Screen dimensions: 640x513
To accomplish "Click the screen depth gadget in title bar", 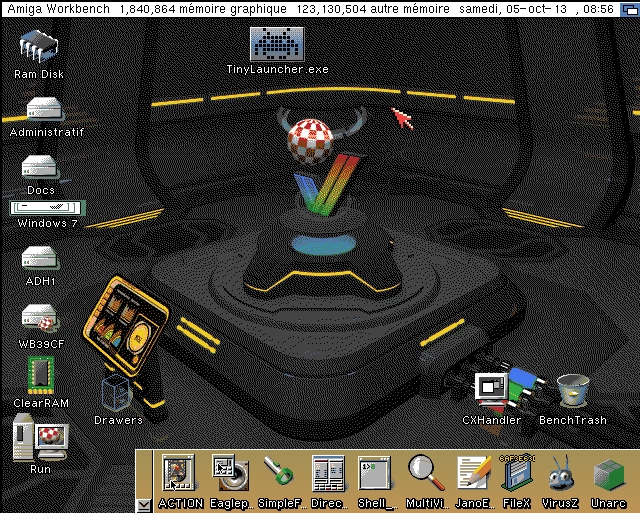I will click(x=629, y=9).
